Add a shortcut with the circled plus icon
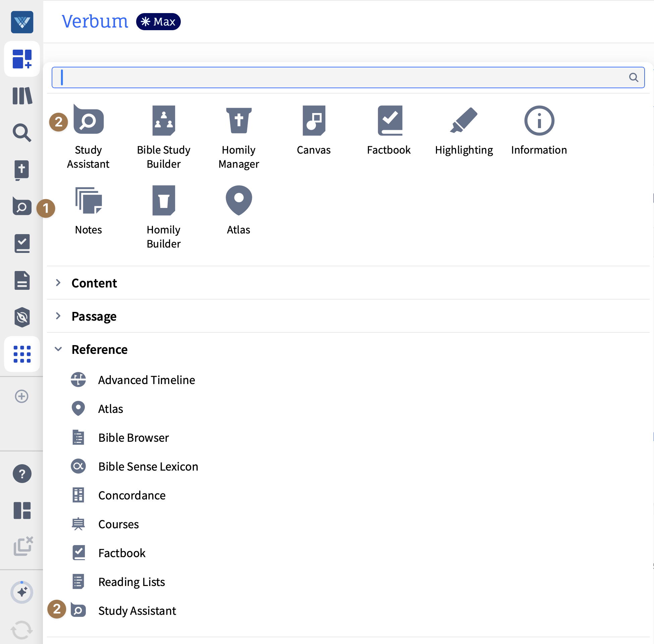This screenshot has height=644, width=654. pos(22,396)
